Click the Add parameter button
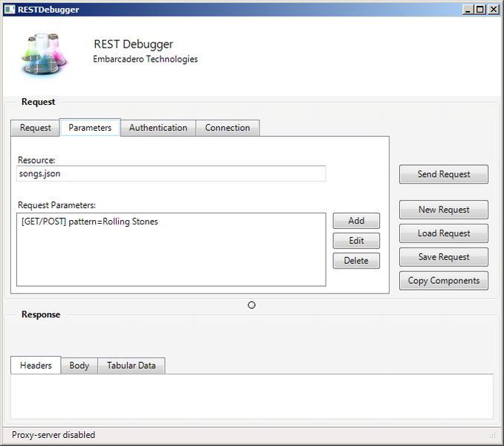 356,221
